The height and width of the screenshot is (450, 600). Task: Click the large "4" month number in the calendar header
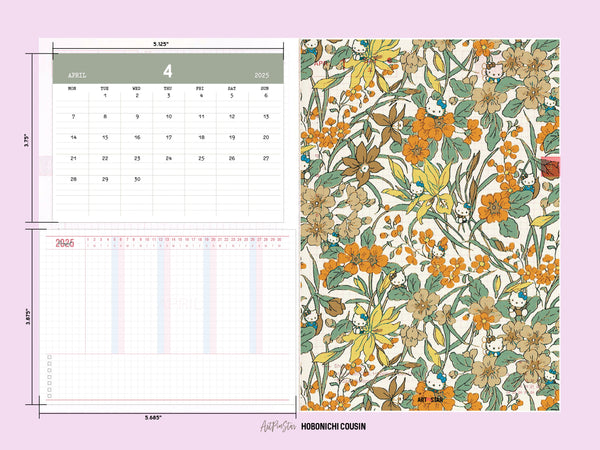168,70
